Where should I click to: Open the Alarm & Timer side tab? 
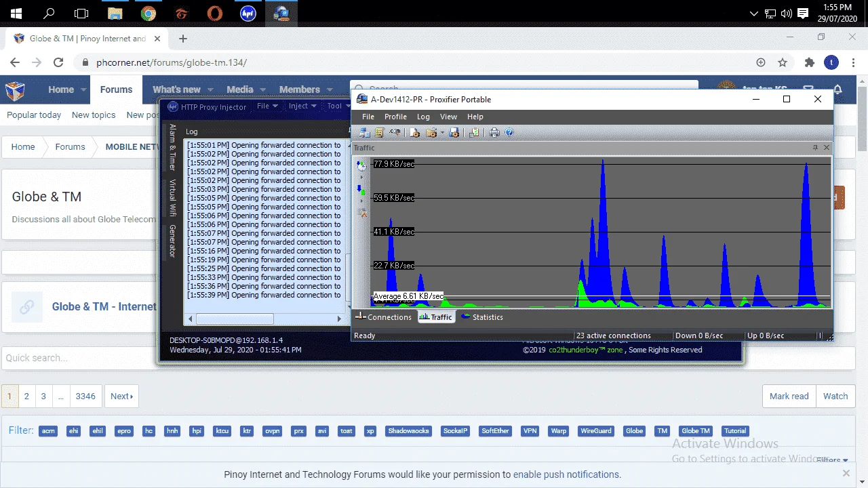coord(173,146)
